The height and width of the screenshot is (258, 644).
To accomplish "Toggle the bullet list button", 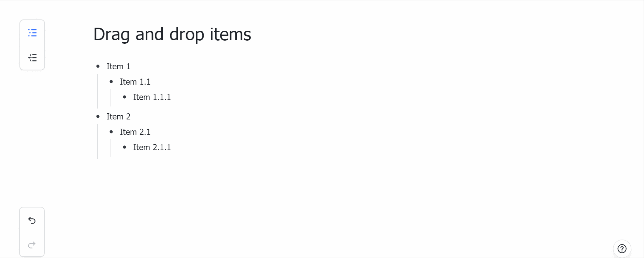I will pyautogui.click(x=32, y=33).
